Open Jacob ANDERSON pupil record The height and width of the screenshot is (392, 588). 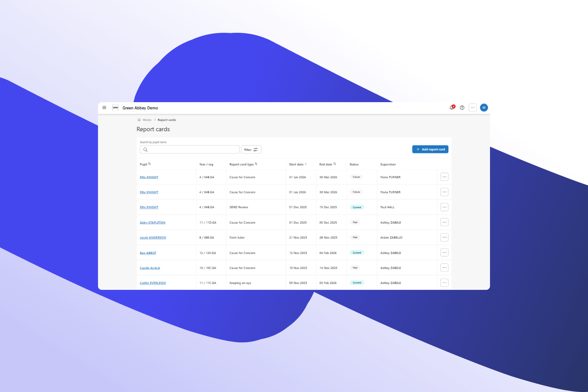[x=153, y=238]
